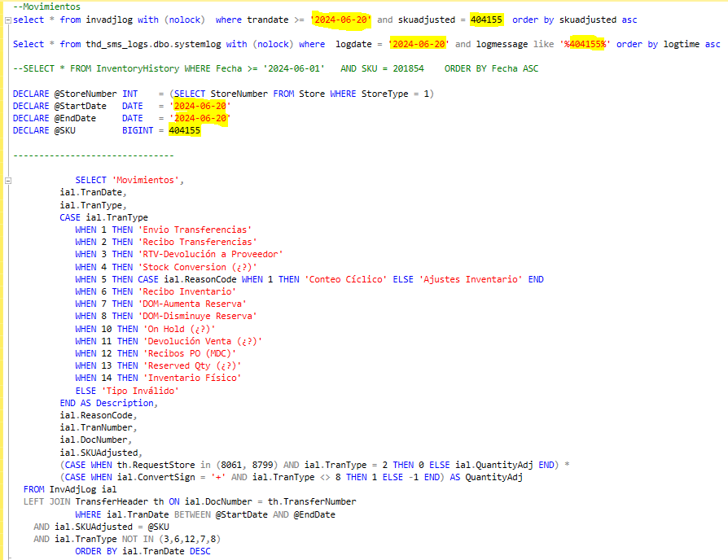Image resolution: width=728 pixels, height=560 pixels.
Task: Click 'logtime' in the order by clause
Action: click(681, 44)
